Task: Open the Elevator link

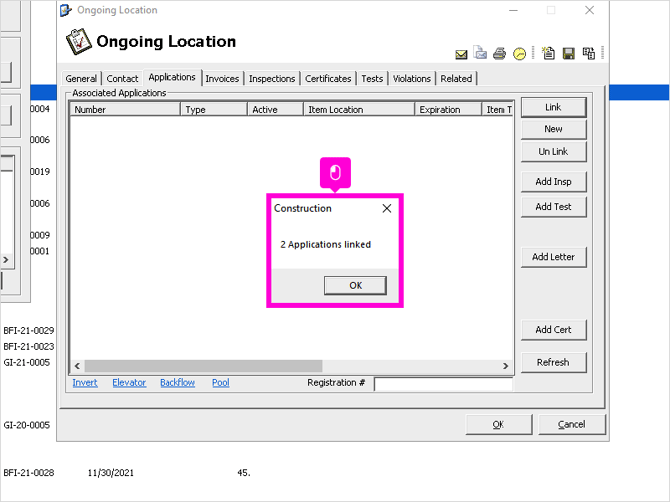Action: pos(129,383)
